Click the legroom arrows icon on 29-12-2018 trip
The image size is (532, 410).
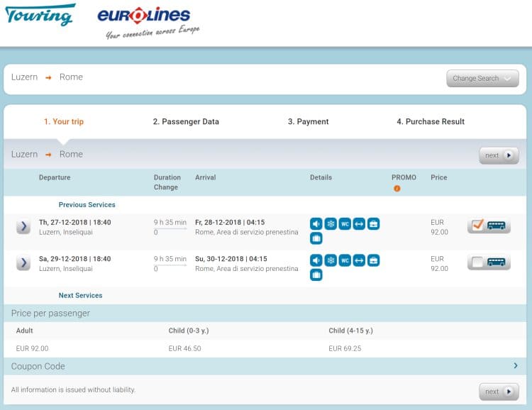coord(359,260)
